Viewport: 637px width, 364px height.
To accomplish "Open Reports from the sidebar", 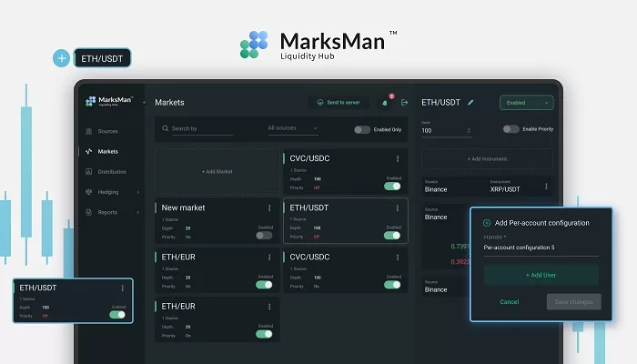I will [107, 212].
